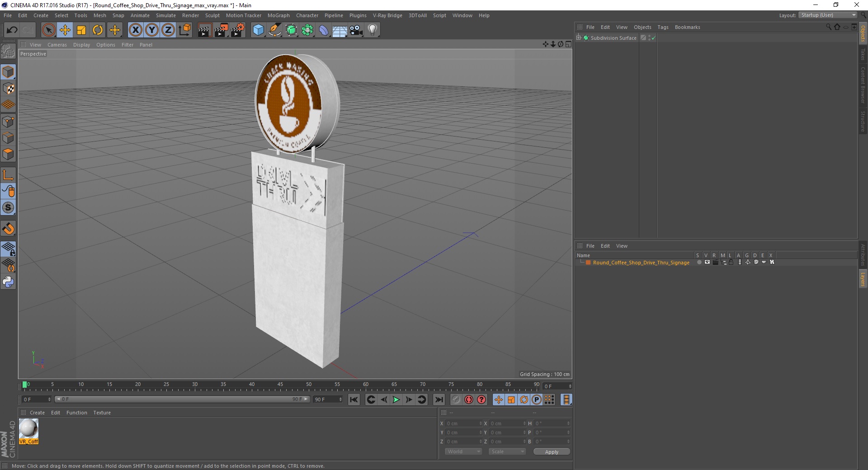The image size is (868, 470).
Task: Play the animation forward
Action: pos(396,399)
